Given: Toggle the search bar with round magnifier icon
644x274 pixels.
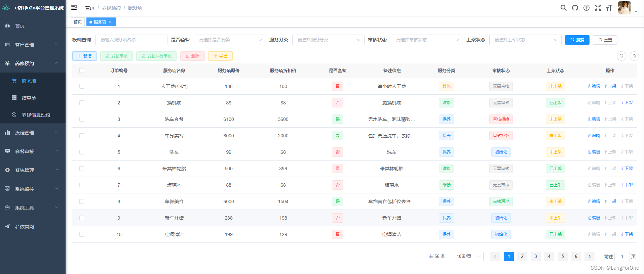Looking at the screenshot, I should 621,56.
